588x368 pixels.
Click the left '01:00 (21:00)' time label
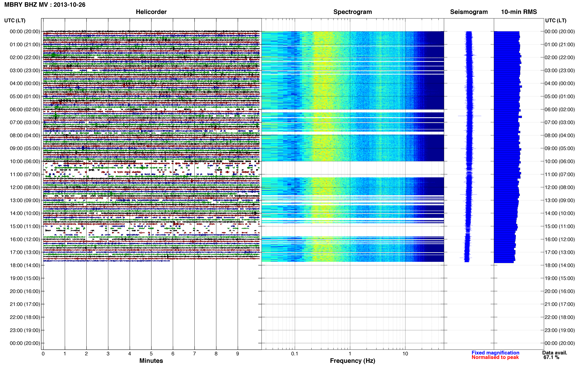tap(25, 45)
